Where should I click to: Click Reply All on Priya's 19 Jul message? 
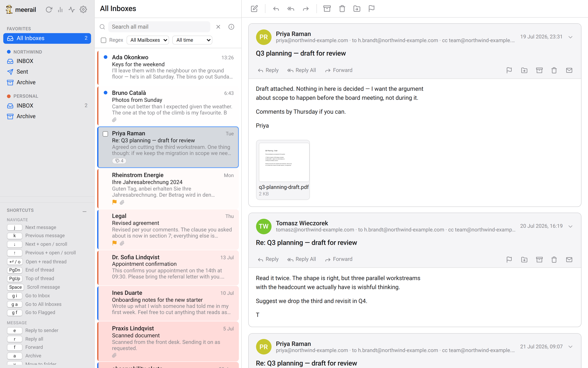(302, 70)
